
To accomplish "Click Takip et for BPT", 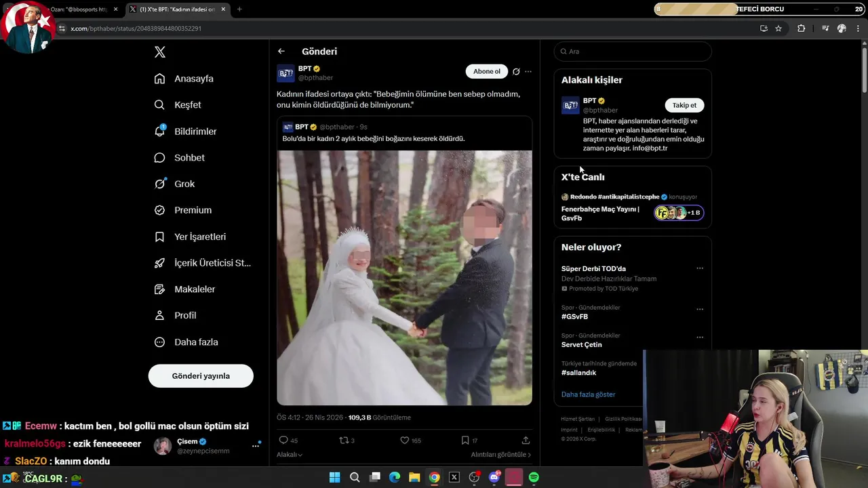I will (684, 105).
